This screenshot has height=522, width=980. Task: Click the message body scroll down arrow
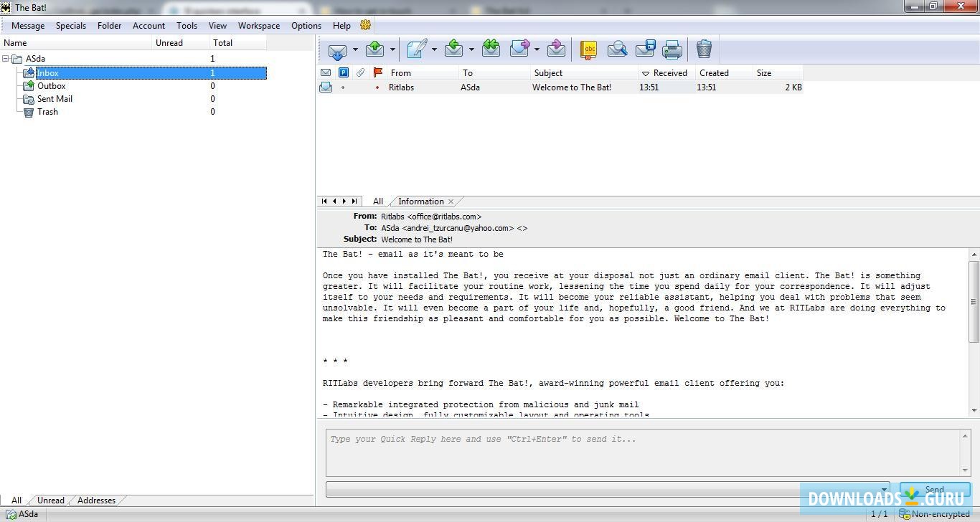[x=974, y=411]
